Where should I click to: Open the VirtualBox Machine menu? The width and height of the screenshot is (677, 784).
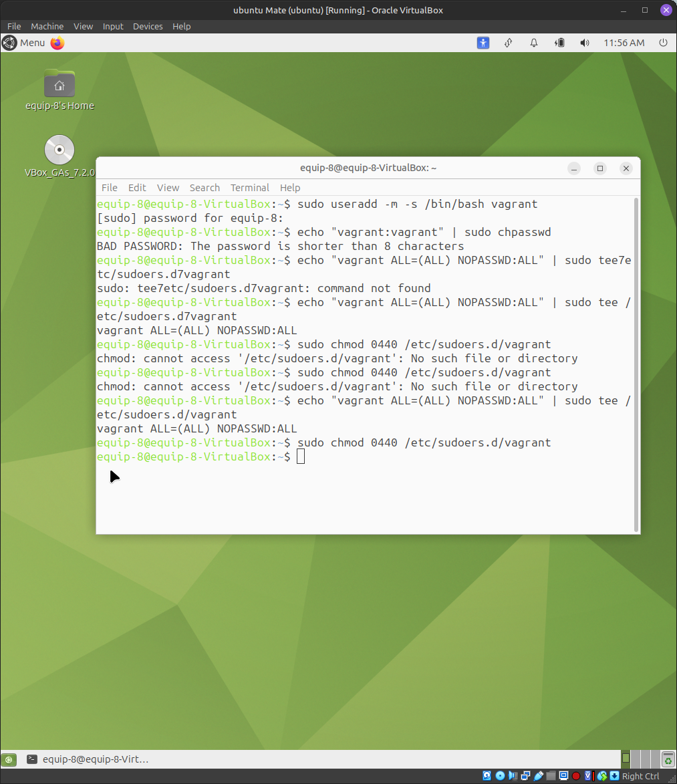tap(47, 27)
